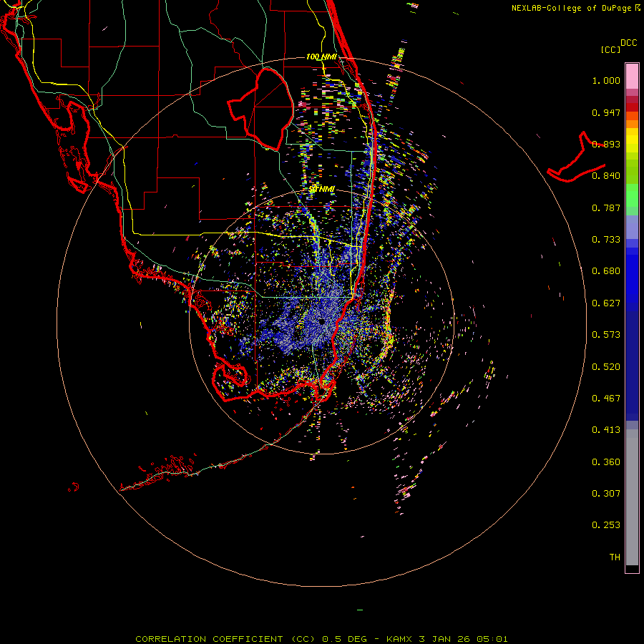Image resolution: width=644 pixels, height=644 pixels.
Task: Click the DCC label above the color bar
Action: pos(628,43)
